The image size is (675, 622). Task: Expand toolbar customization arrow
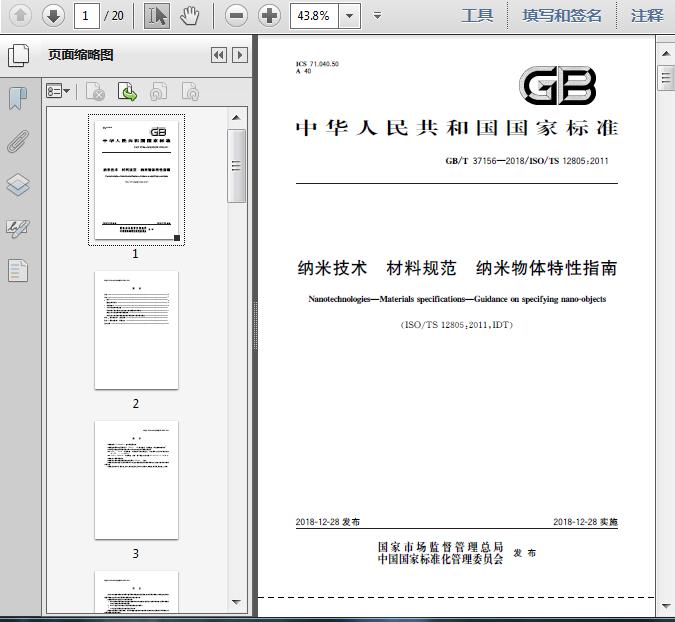point(377,15)
